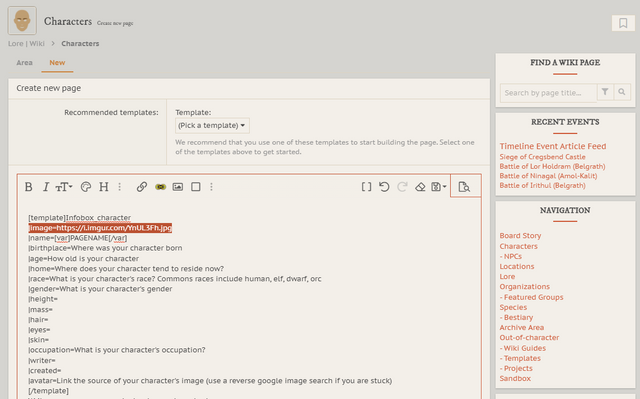Click the Characters face avatar icon
Viewport: 640px width, 399px height.
(22, 20)
